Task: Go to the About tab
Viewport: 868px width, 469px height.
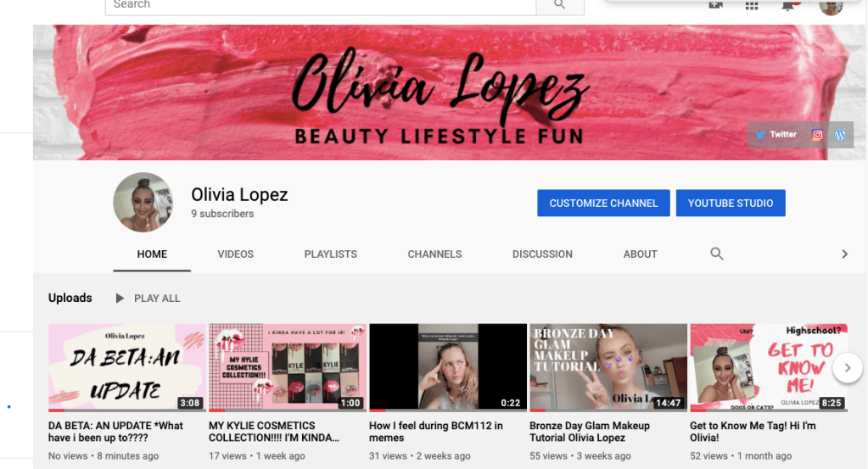Action: 640,254
